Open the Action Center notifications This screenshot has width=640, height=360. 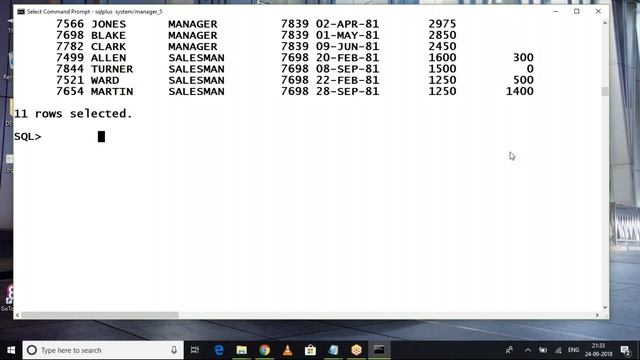625,350
